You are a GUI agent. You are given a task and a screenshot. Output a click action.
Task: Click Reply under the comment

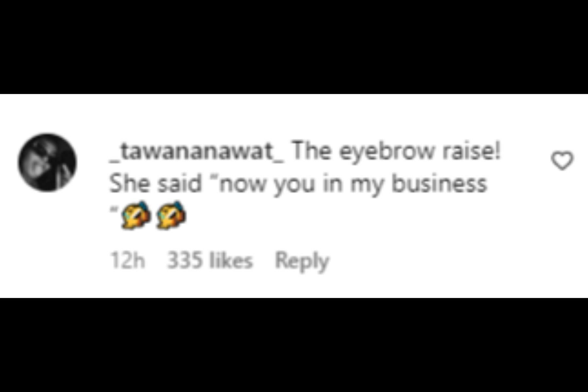[x=302, y=261]
